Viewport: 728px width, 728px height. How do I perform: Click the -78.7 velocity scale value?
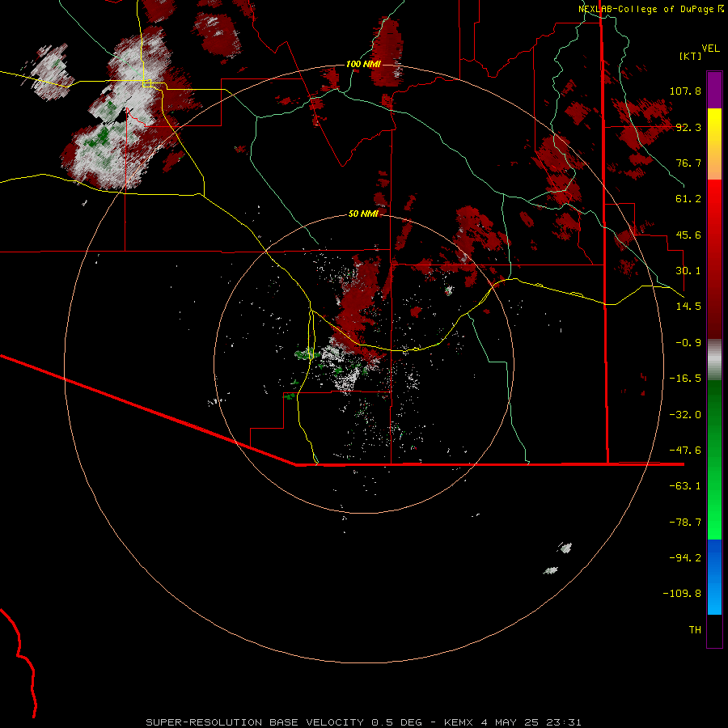[x=685, y=523]
